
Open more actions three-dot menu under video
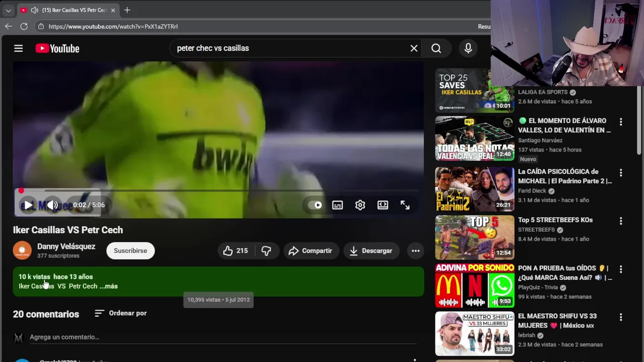coord(416,250)
